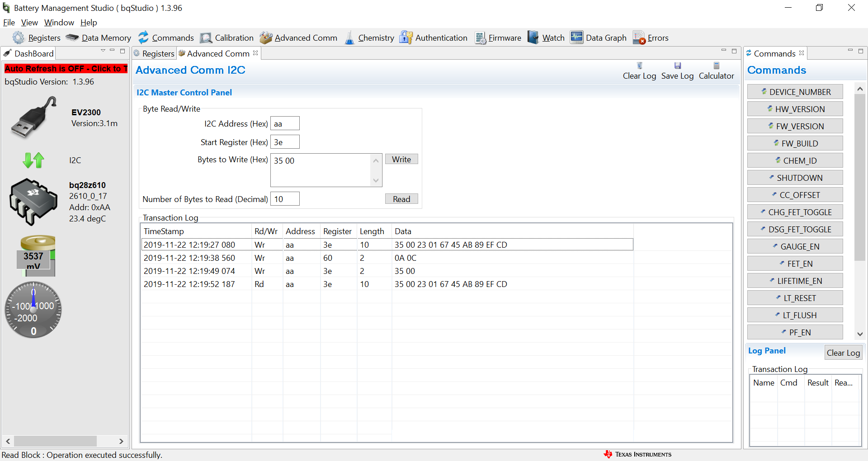Open the Data Graph icon
This screenshot has height=461, width=868.
click(577, 38)
